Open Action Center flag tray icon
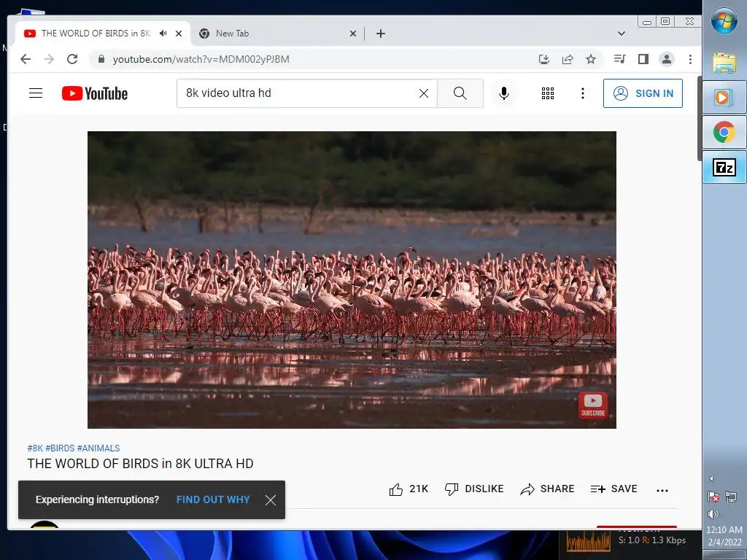The width and height of the screenshot is (747, 560). 713,497
